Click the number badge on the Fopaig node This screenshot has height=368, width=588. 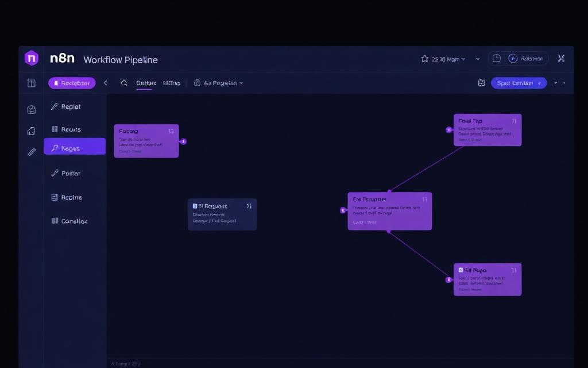171,132
